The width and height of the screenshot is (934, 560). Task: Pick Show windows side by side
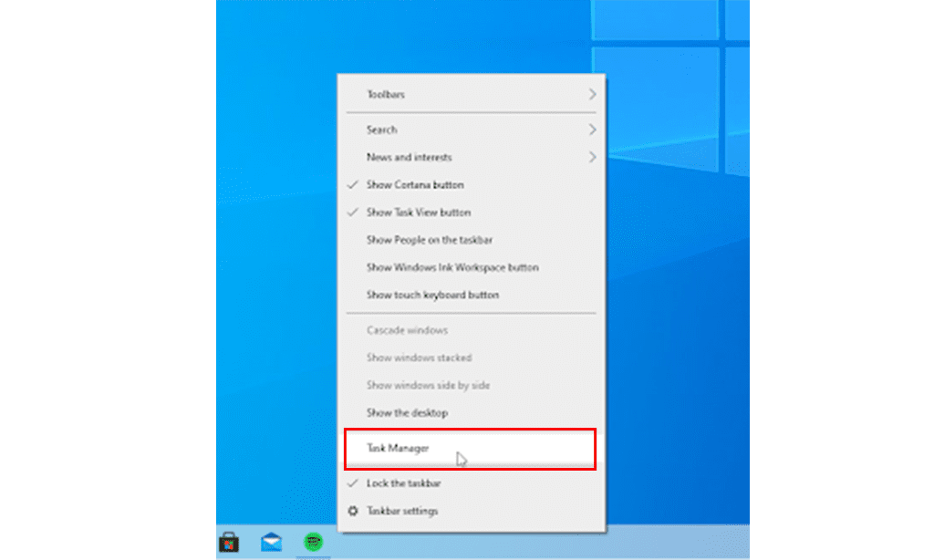(428, 385)
